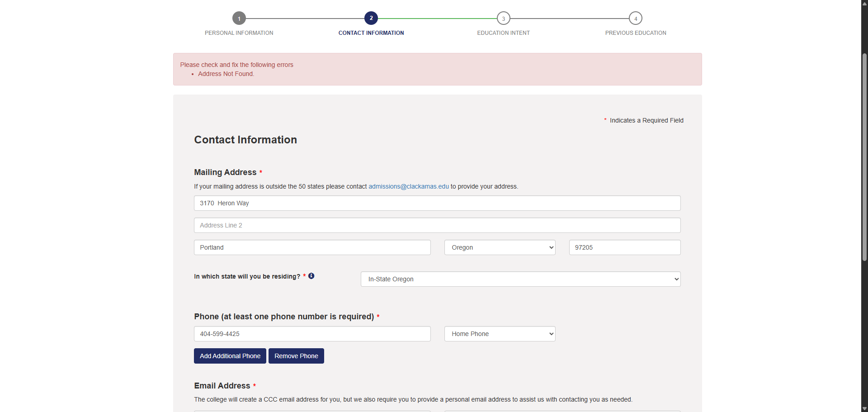Click the info icon beside residing state question
This screenshot has height=412, width=868.
point(311,276)
